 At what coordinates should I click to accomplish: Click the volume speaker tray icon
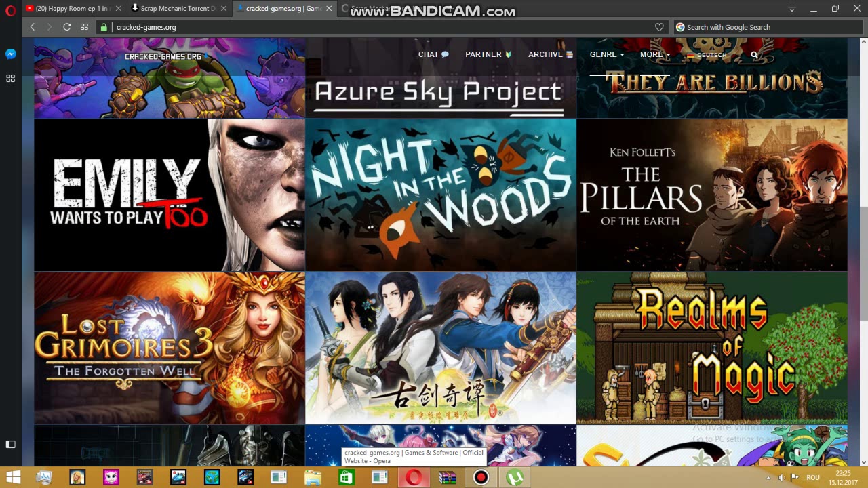coord(781,478)
